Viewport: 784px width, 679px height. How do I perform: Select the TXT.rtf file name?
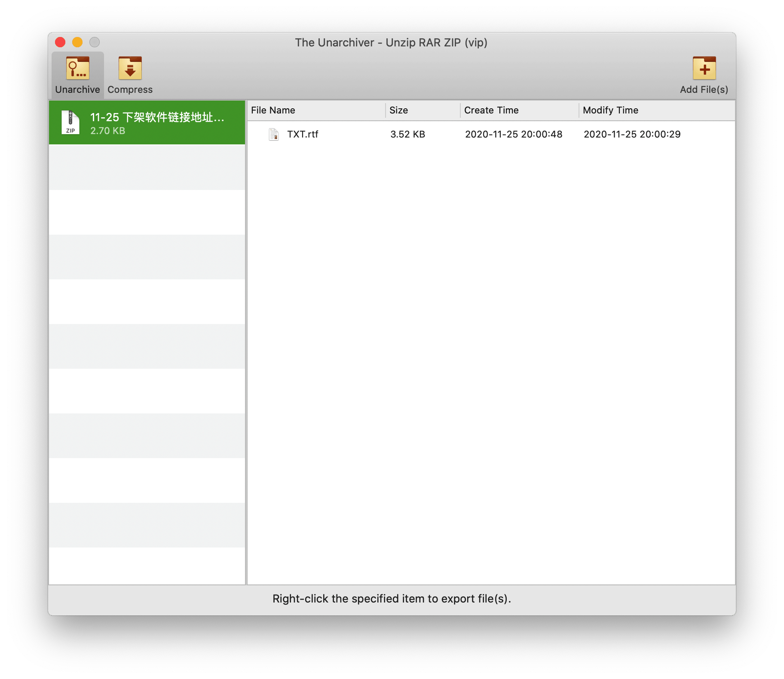pos(303,135)
